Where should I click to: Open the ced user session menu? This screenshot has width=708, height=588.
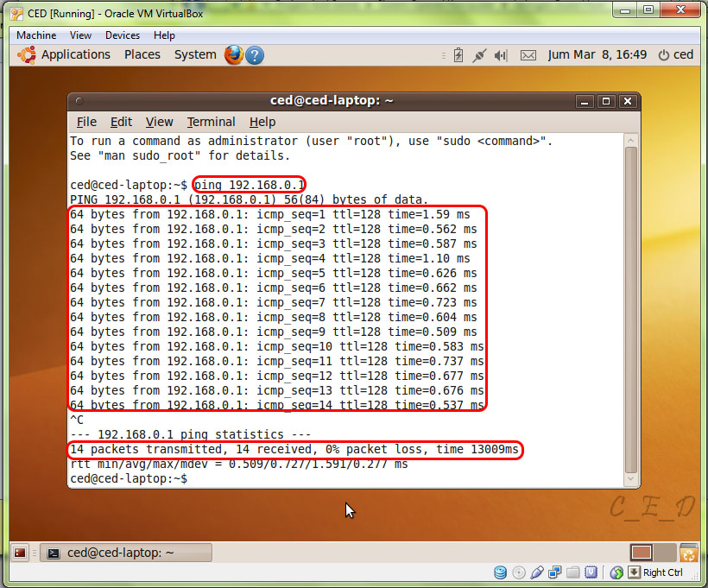[675, 54]
